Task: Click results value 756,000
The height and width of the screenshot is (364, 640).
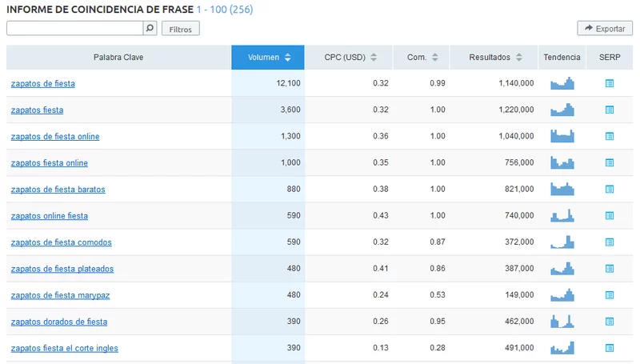Action: [519, 162]
